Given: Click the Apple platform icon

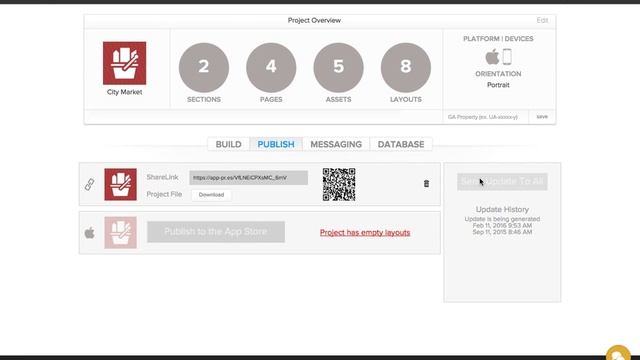Looking at the screenshot, I should (492, 57).
